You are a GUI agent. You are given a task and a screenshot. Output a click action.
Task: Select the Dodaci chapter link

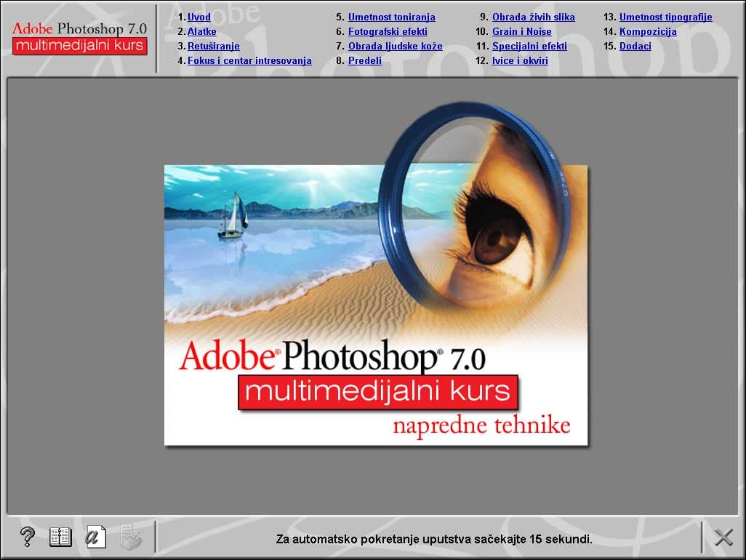coord(635,46)
